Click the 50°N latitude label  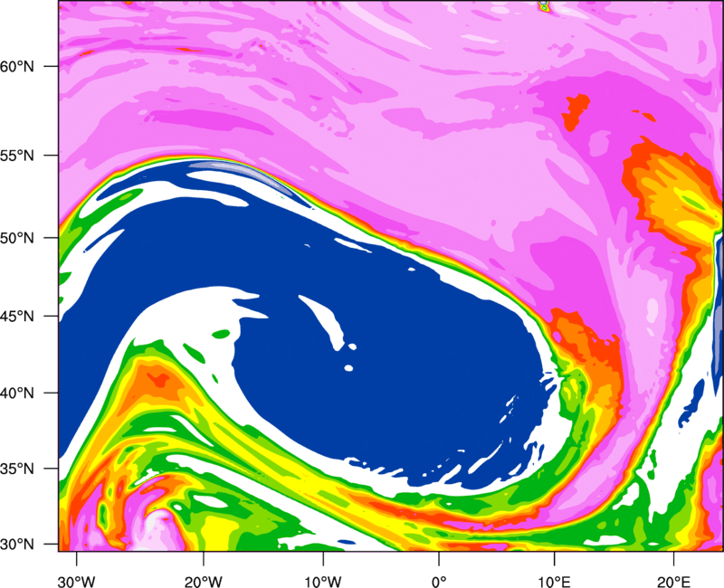[17, 238]
